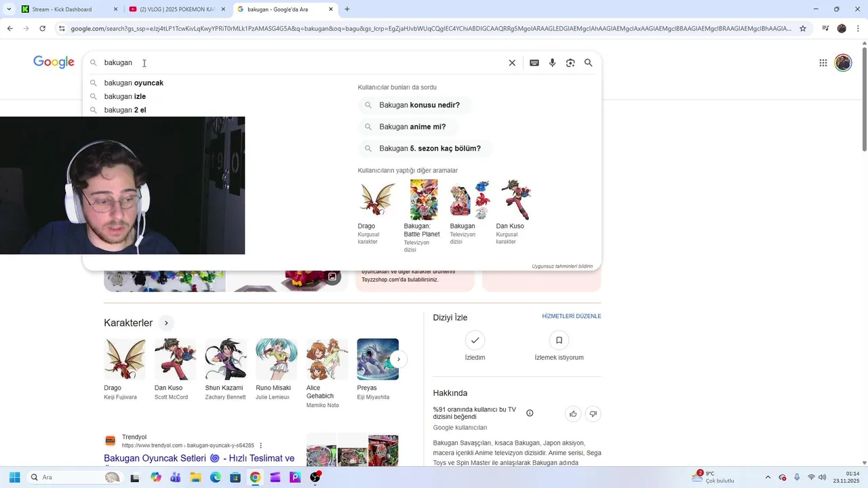Click the page vertical scrollbar thumb

(x=864, y=100)
